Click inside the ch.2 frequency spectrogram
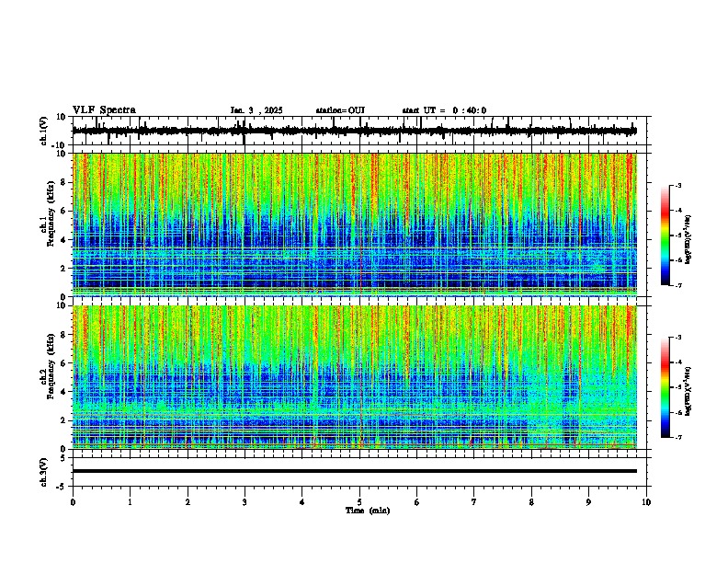The width and height of the screenshot is (728, 563). pyautogui.click(x=355, y=377)
